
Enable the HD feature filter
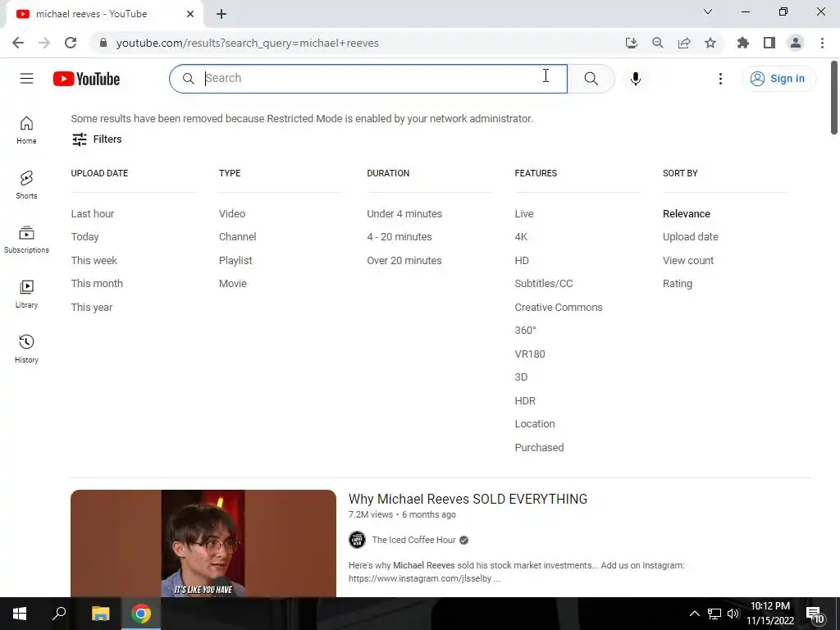click(522, 260)
